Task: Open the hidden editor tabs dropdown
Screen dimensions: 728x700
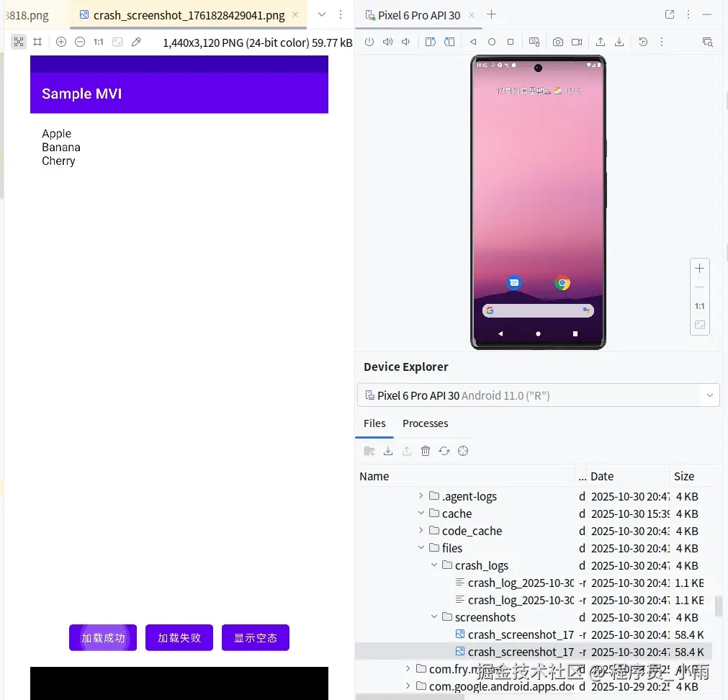Action: coord(321,15)
